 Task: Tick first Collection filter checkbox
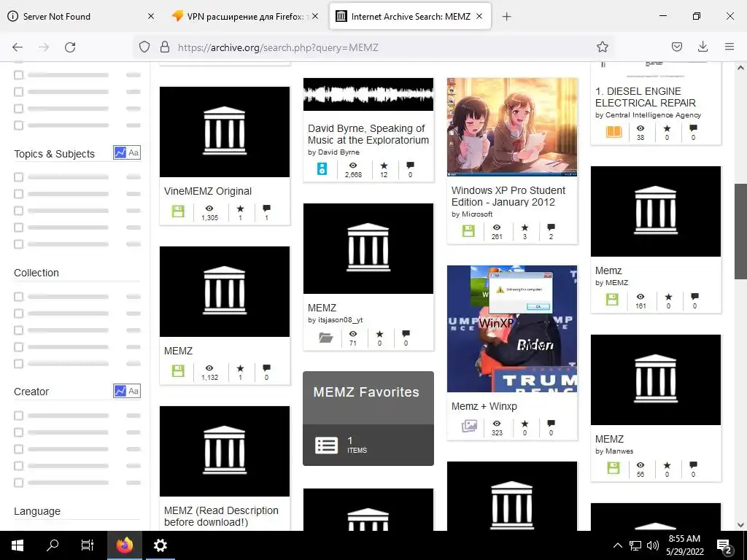coord(18,297)
